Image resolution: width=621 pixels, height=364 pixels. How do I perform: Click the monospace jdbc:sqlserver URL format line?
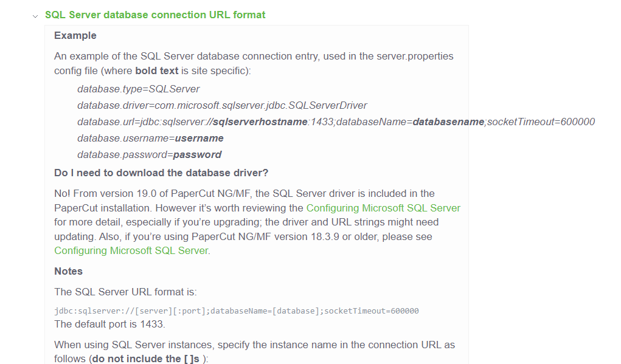237,311
